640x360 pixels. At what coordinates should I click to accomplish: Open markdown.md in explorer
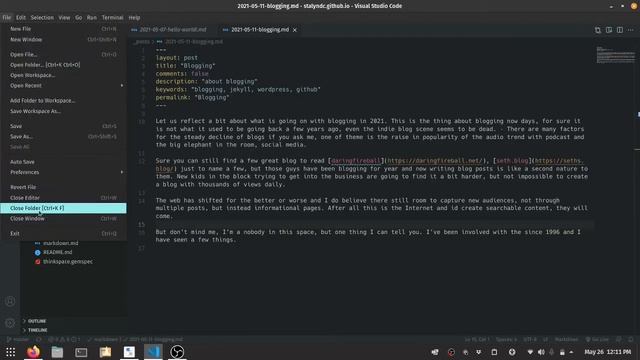point(60,243)
